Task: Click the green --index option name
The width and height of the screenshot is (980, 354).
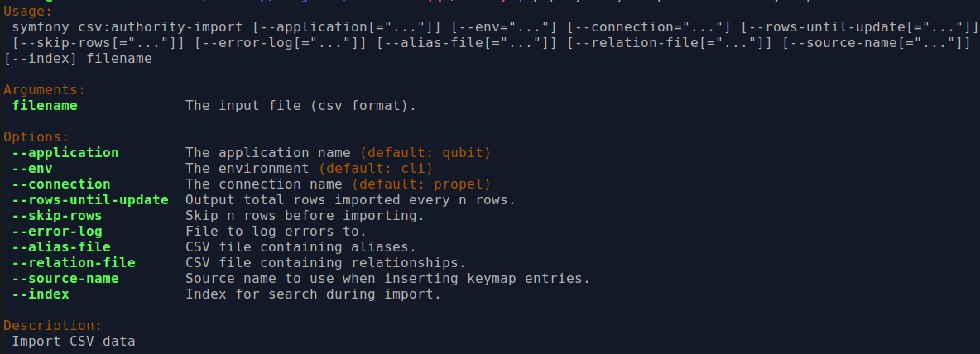Action: pos(41,294)
